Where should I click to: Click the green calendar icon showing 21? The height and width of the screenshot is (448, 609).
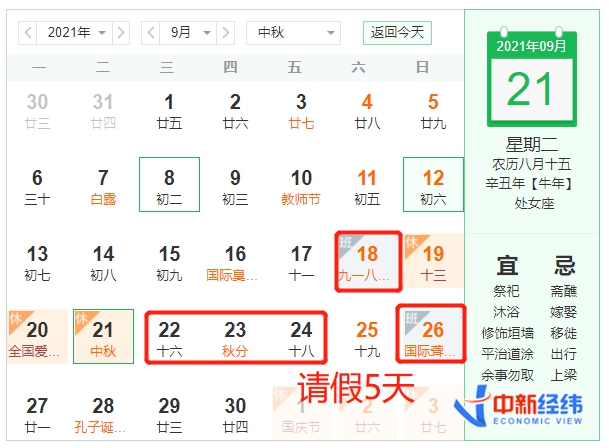click(531, 77)
